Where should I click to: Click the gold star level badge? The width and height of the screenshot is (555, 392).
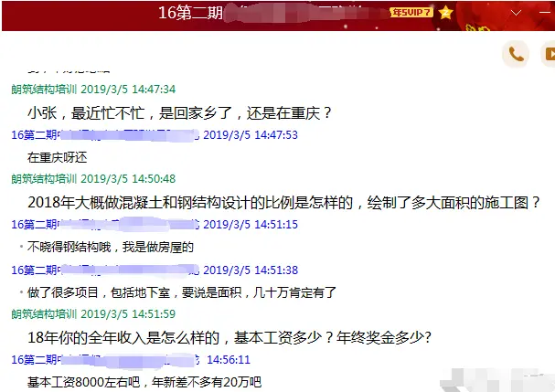click(445, 13)
